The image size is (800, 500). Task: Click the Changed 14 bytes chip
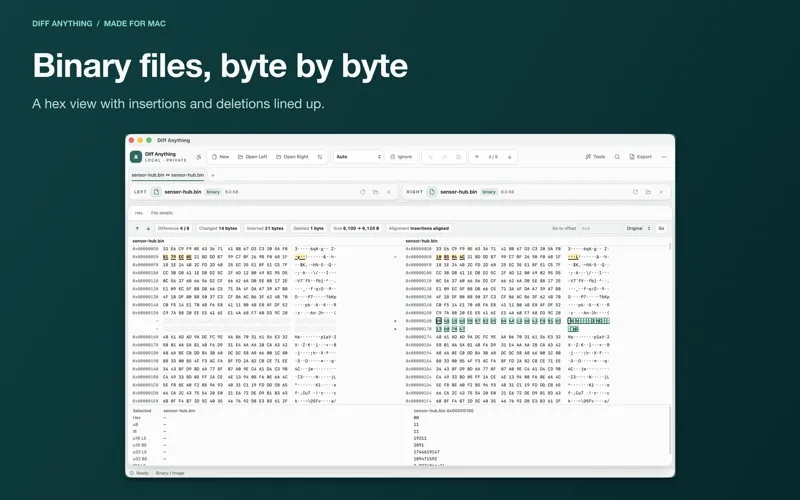point(218,229)
